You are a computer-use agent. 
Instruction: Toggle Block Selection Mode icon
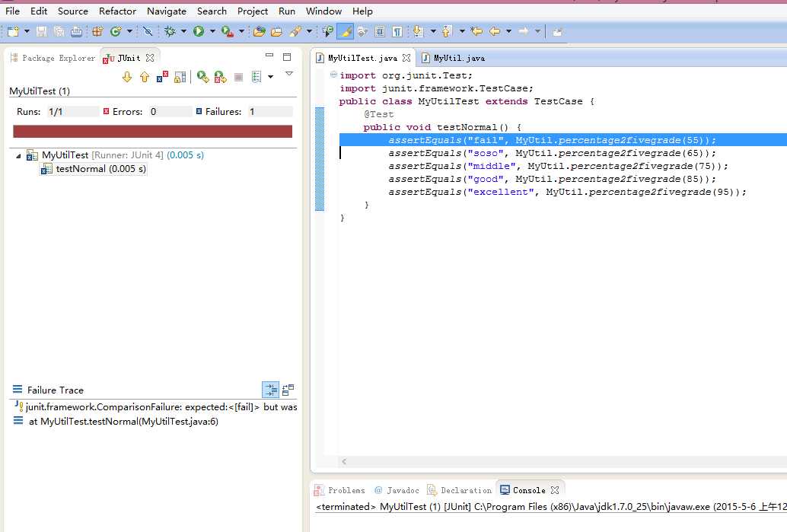[380, 32]
